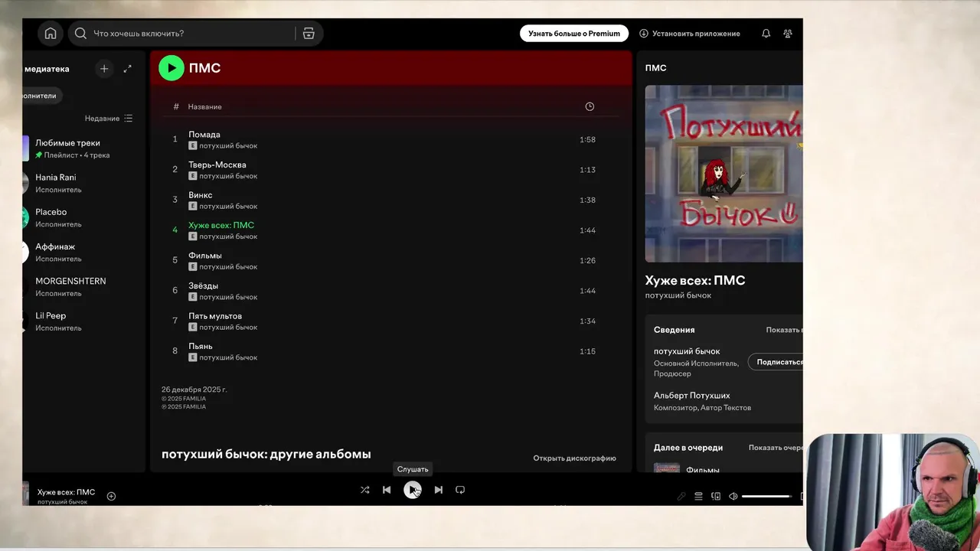Open Альберт Потухших credit
Viewport: 980px width, 551px height.
coord(691,396)
